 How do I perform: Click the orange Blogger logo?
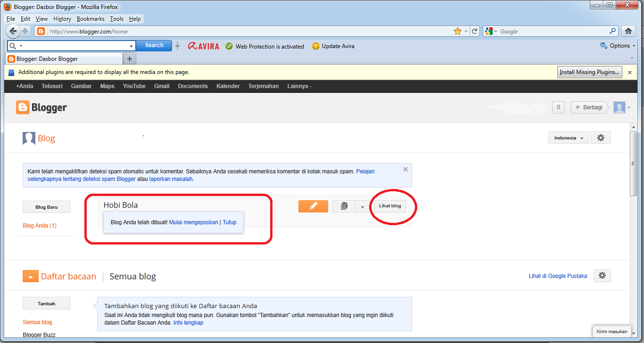coord(41,107)
